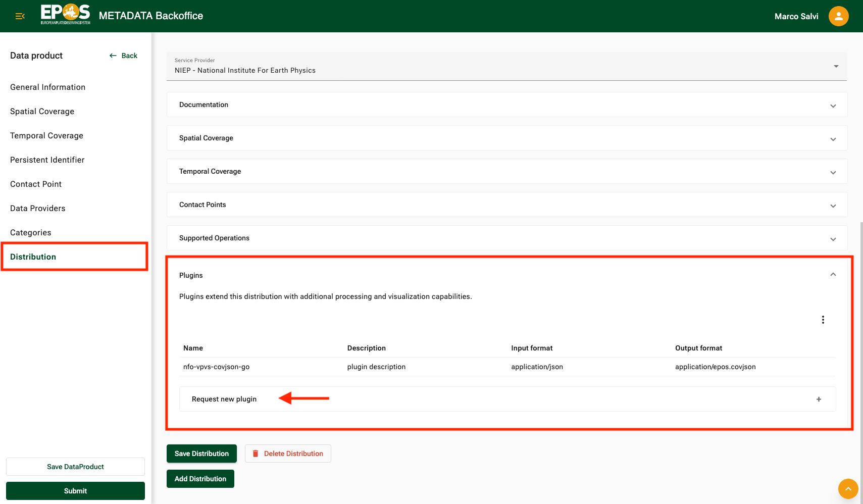Image resolution: width=863 pixels, height=504 pixels.
Task: Open the Marco Salvi profile avatar
Action: (x=838, y=16)
